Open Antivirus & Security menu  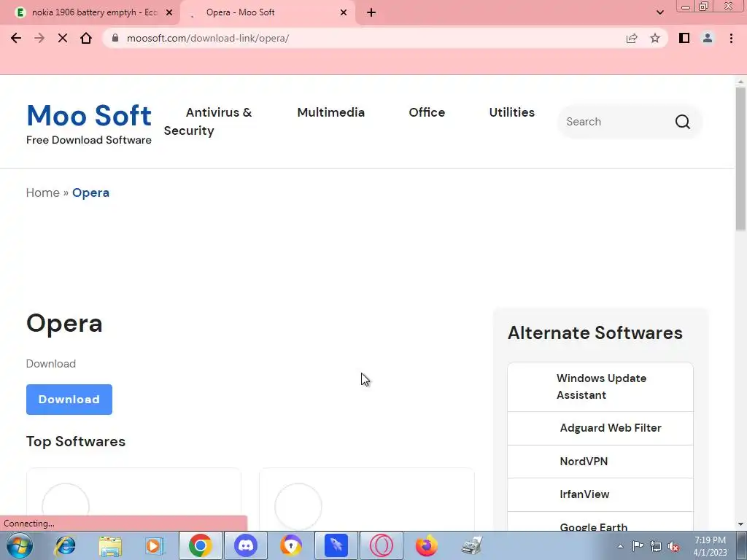click(x=208, y=122)
